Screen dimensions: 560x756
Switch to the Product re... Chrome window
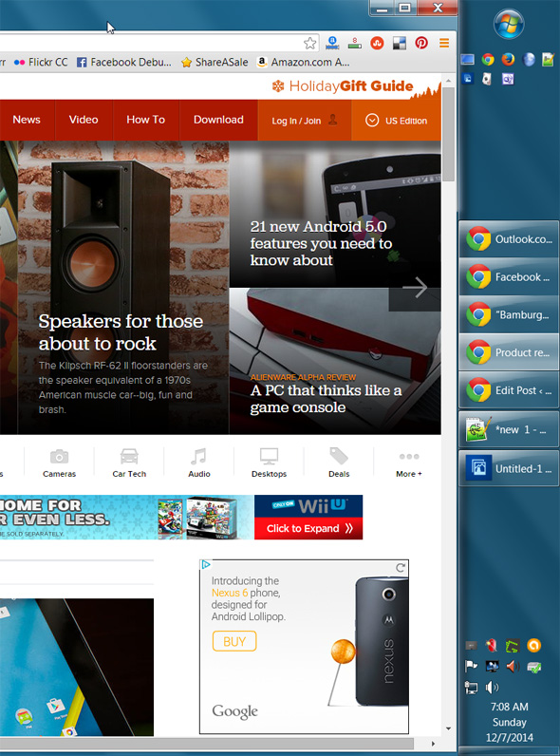(x=509, y=352)
